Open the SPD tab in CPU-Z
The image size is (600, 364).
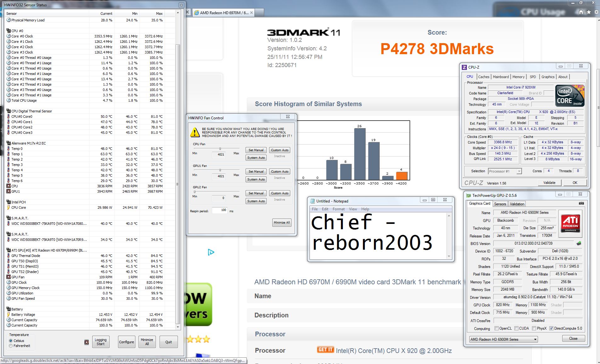[x=533, y=77]
